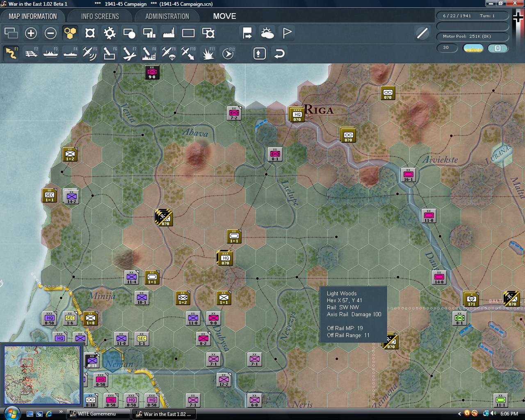Viewport: 525px width, 420px height.
Task: Click the light blue 0 indicator box
Action: coord(498,48)
